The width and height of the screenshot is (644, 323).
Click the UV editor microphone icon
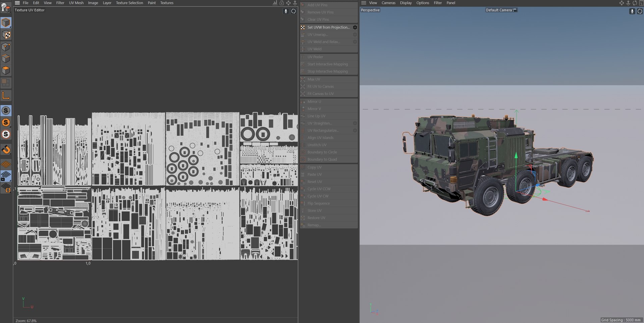[x=286, y=11]
